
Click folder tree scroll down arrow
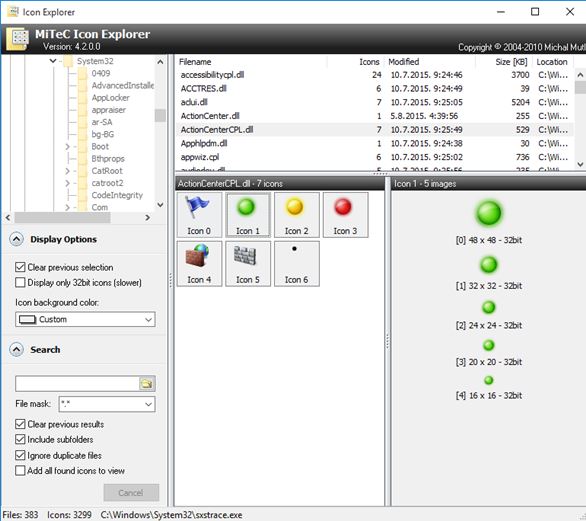[x=160, y=205]
